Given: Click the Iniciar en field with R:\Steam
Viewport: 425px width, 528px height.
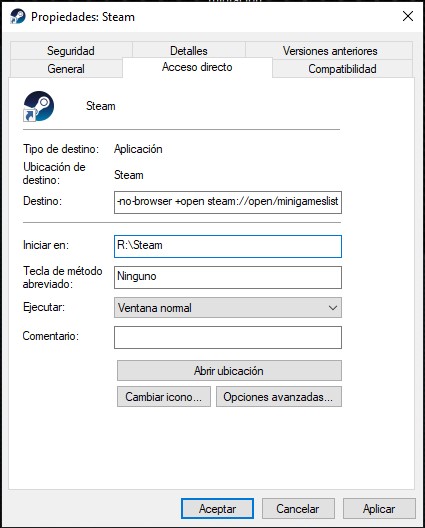Looking at the screenshot, I should pos(228,246).
